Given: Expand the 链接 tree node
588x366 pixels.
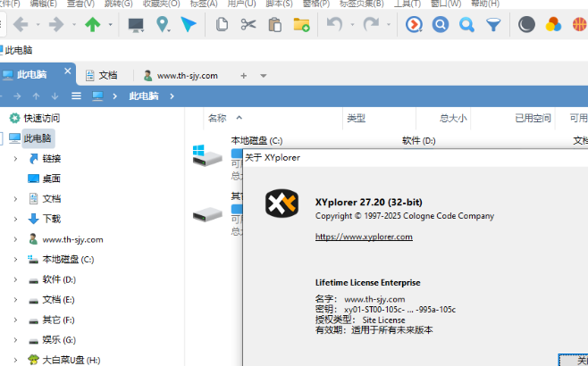Looking at the screenshot, I should click(x=15, y=159).
